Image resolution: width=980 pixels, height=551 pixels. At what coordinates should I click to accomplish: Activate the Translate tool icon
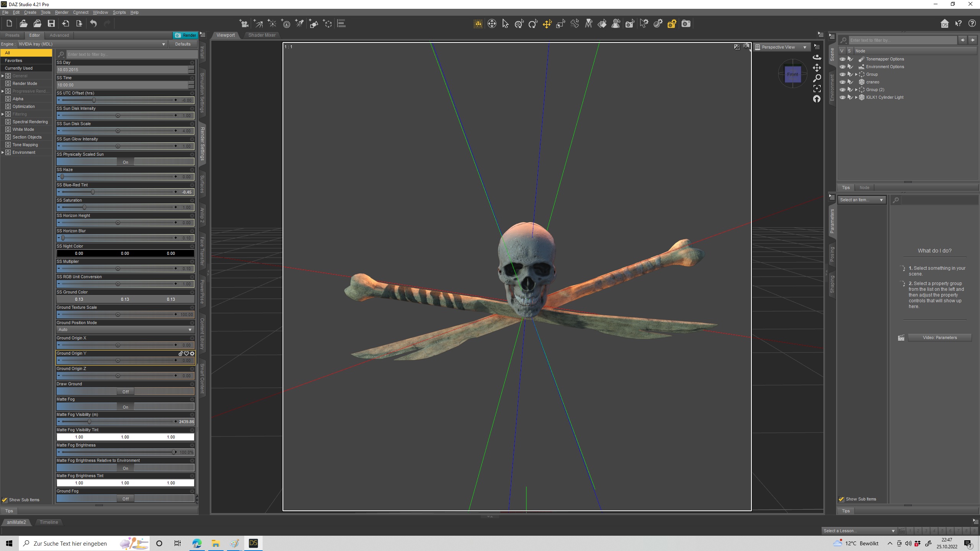tap(547, 24)
